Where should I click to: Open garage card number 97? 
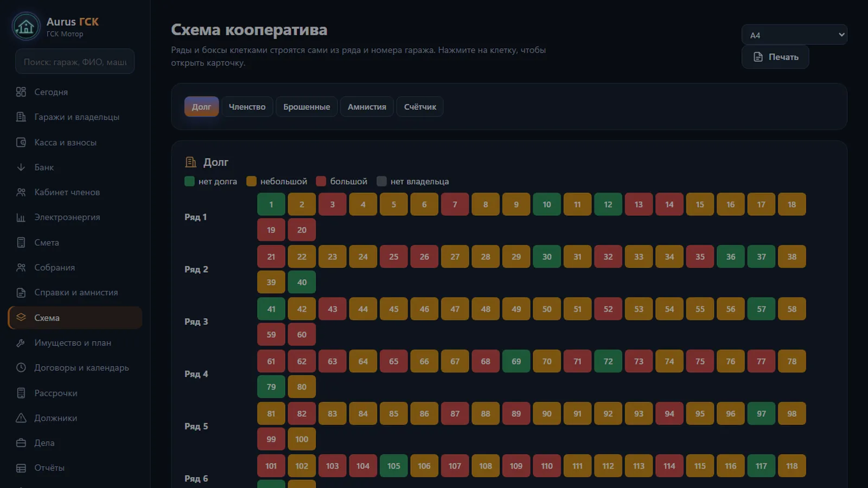761,414
